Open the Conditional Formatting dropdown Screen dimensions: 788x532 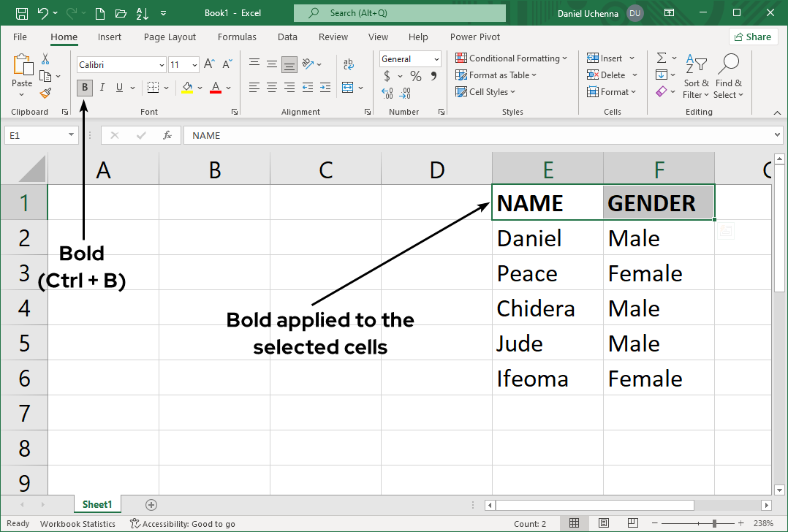tap(511, 58)
